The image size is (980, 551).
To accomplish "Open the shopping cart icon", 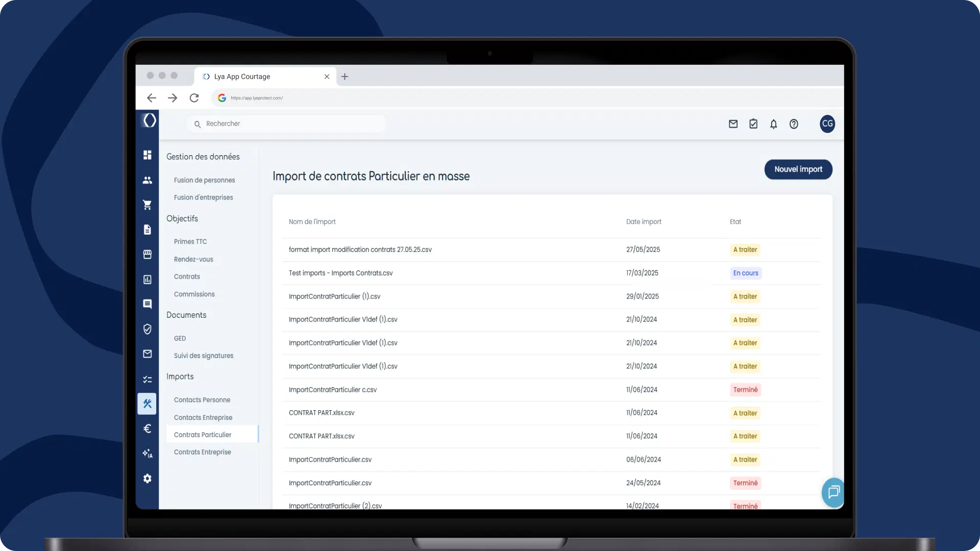I will click(x=148, y=205).
